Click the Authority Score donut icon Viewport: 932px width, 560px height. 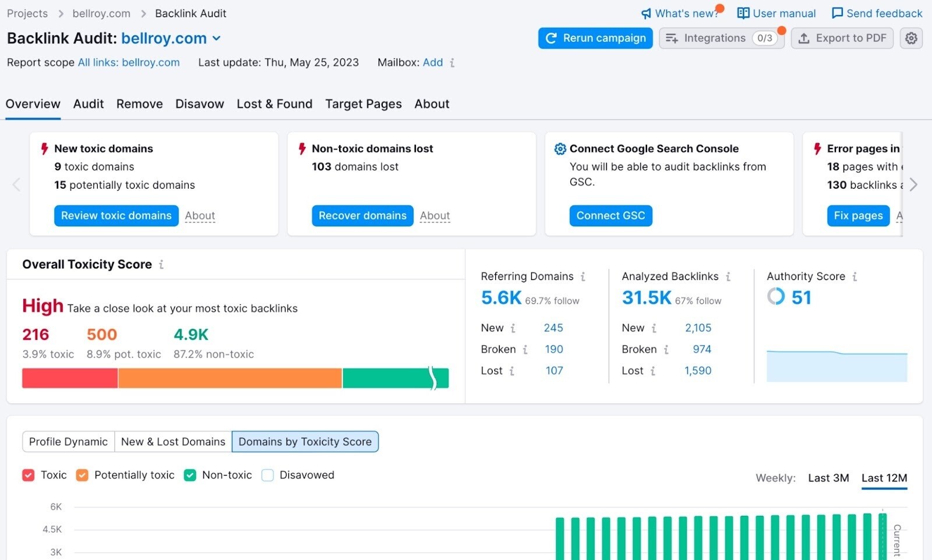[x=776, y=296]
